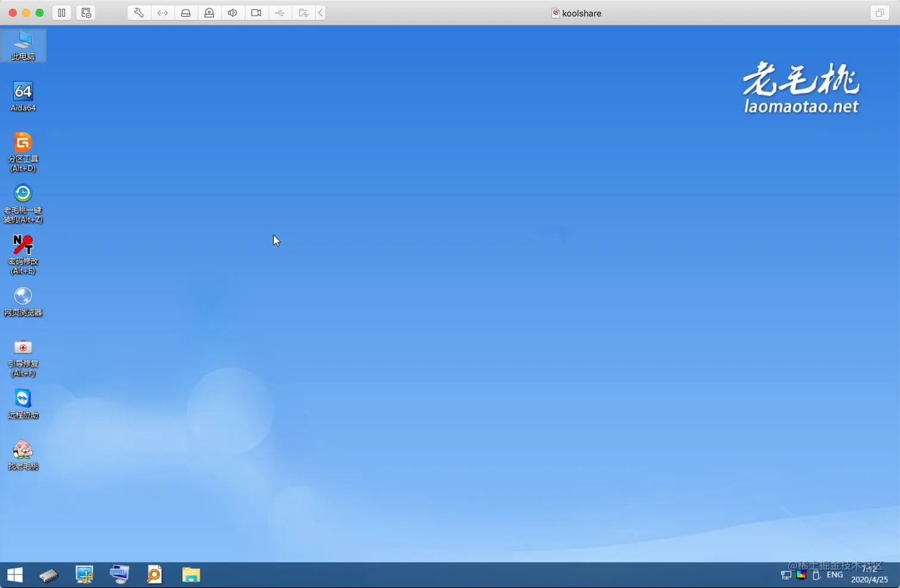Click the hard disk toolbar icon
Viewport: 900px width, 588px height.
tap(186, 12)
